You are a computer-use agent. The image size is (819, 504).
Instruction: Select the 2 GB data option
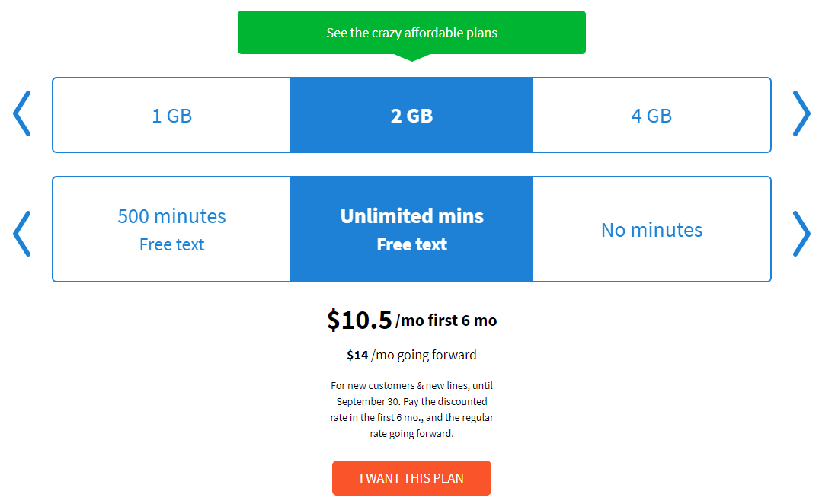(411, 116)
